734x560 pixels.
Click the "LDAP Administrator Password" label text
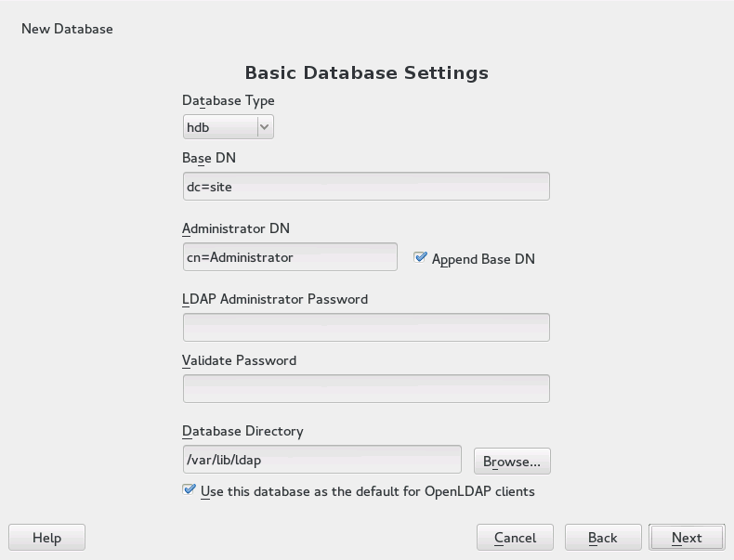point(275,299)
